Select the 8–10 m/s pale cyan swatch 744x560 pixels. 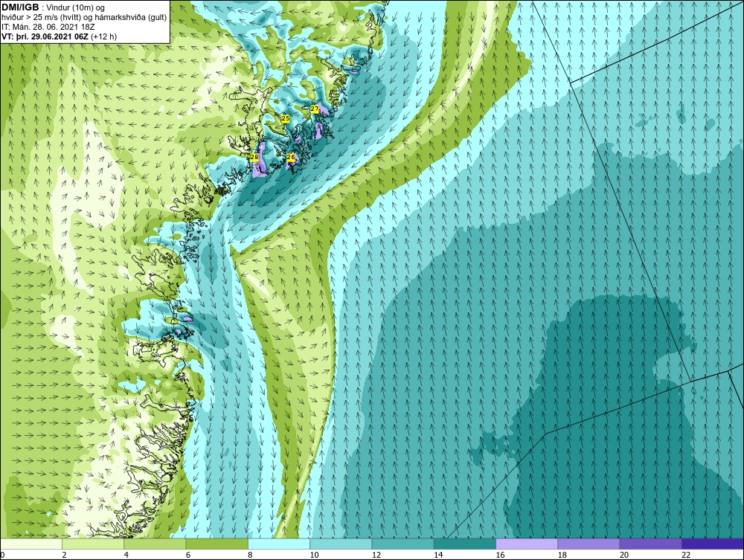(279, 544)
